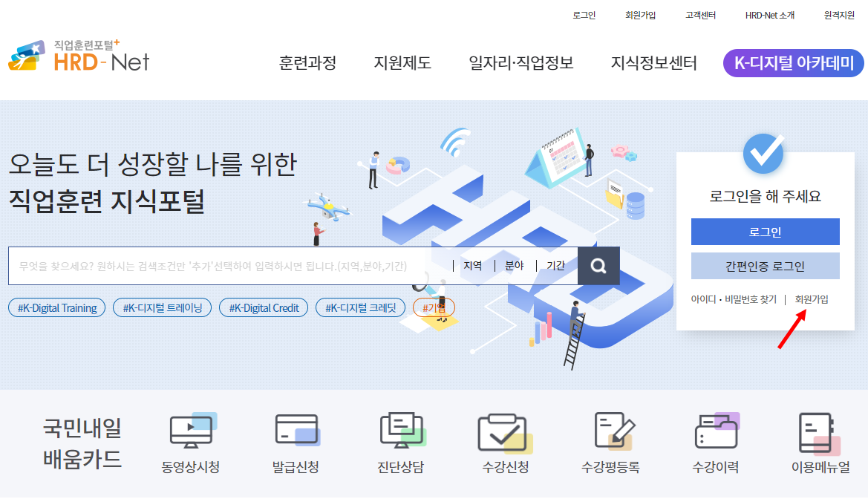This screenshot has height=499, width=868.
Task: Open 고객센터 link
Action: point(700,16)
